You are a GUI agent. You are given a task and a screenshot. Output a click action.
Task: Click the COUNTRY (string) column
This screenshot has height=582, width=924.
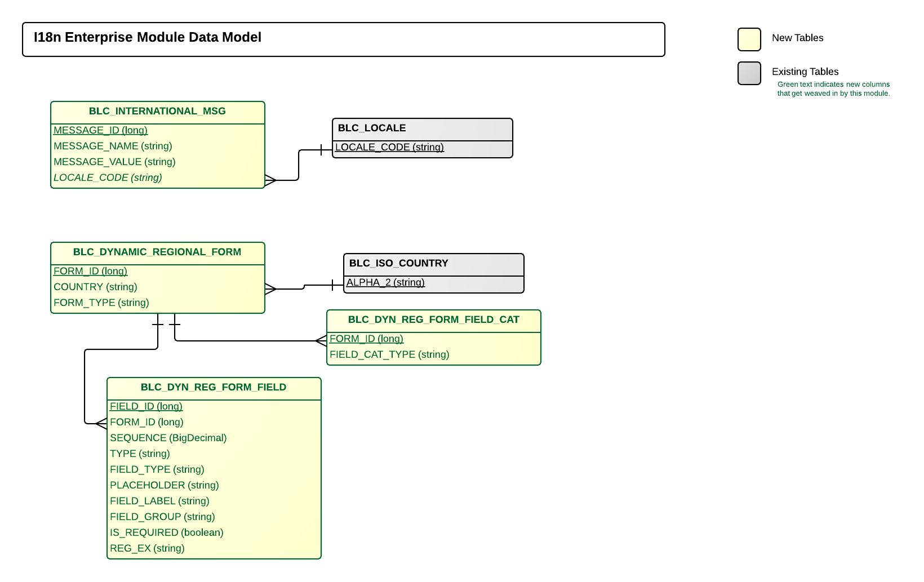95,287
